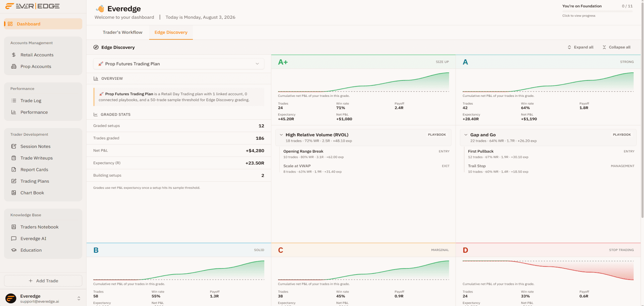Collapse the Gap and Go playbook
The width and height of the screenshot is (644, 306).
point(466,135)
